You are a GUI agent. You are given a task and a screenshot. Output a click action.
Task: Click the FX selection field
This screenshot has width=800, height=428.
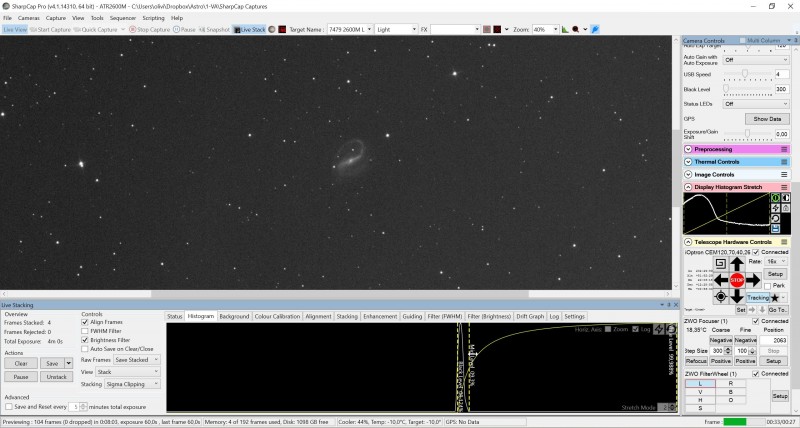(x=455, y=30)
